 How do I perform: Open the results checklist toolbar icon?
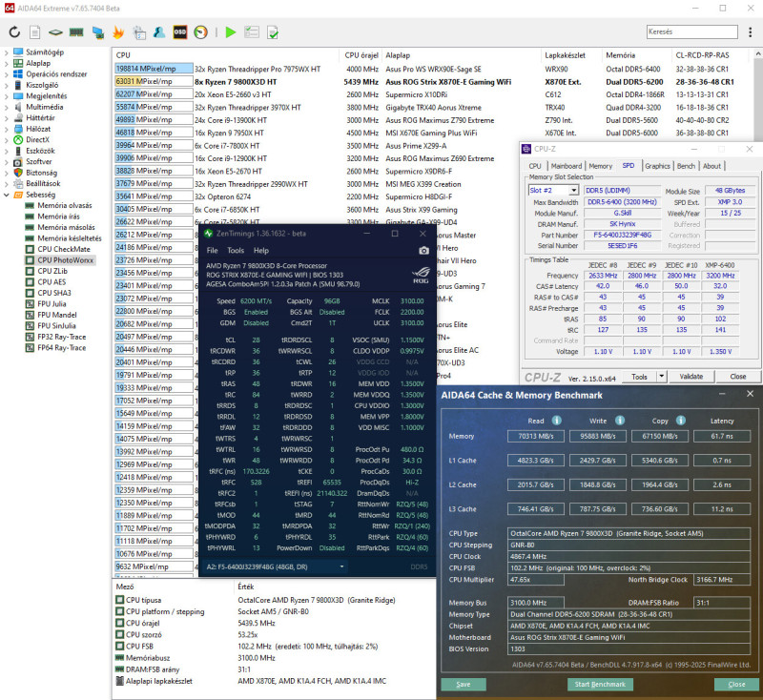[x=252, y=32]
